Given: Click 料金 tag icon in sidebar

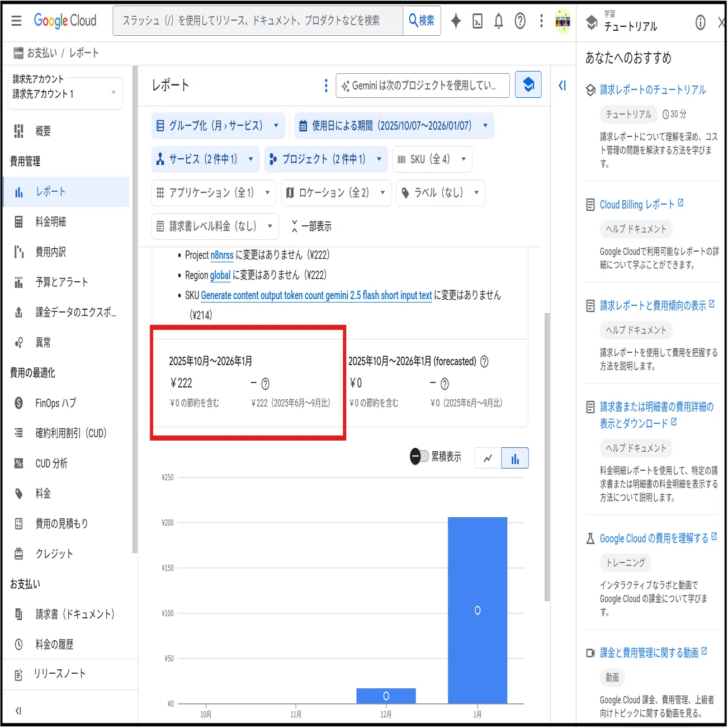Looking at the screenshot, I should 18,493.
